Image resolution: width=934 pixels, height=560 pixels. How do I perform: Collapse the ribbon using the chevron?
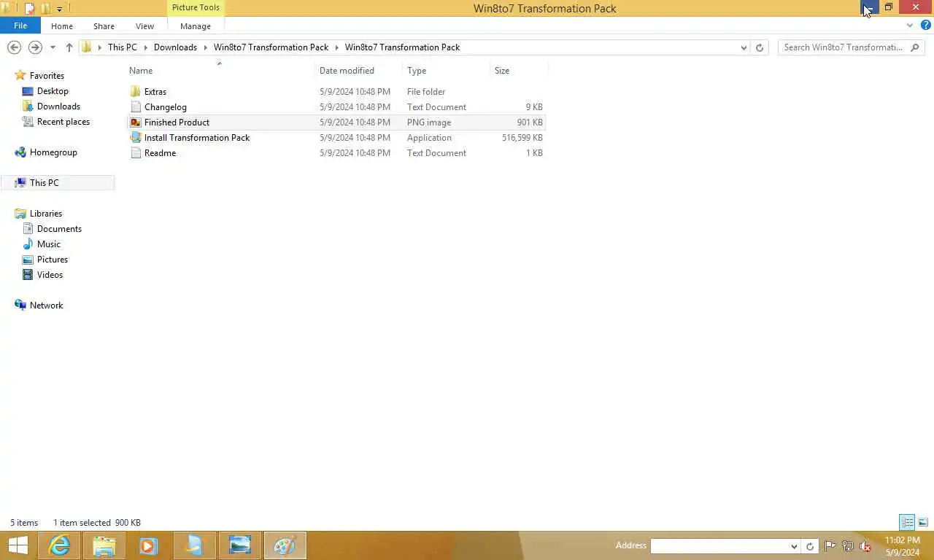point(910,26)
